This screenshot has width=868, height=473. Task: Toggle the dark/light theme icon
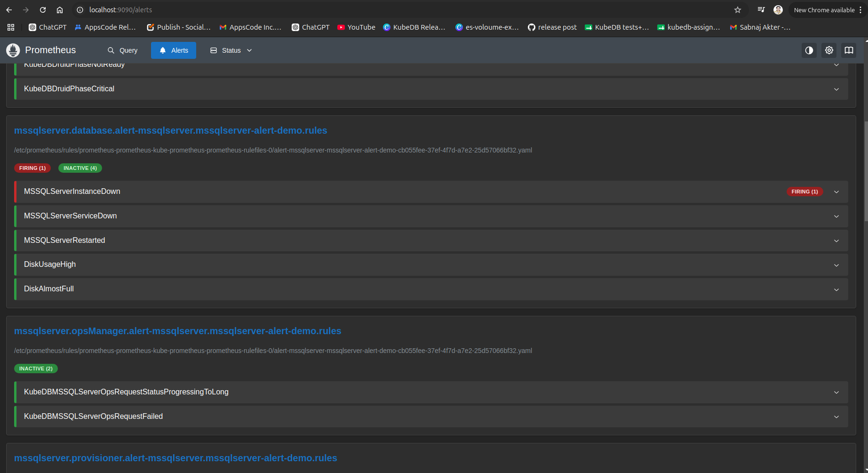click(x=809, y=50)
